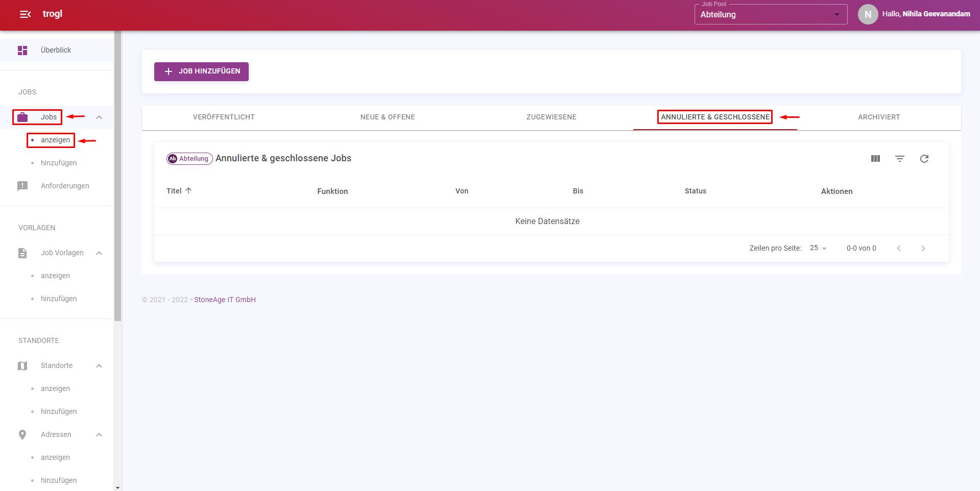Collapse the Job Vorlagen section

99,253
